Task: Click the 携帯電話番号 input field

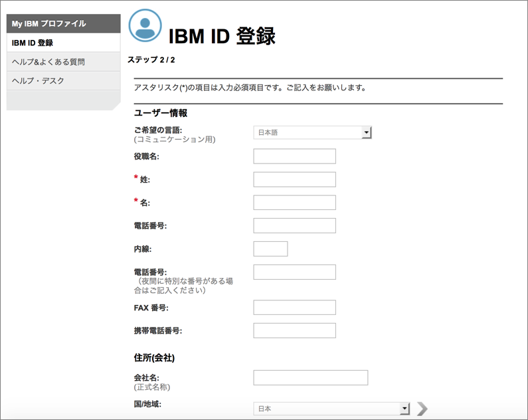Action: point(295,331)
